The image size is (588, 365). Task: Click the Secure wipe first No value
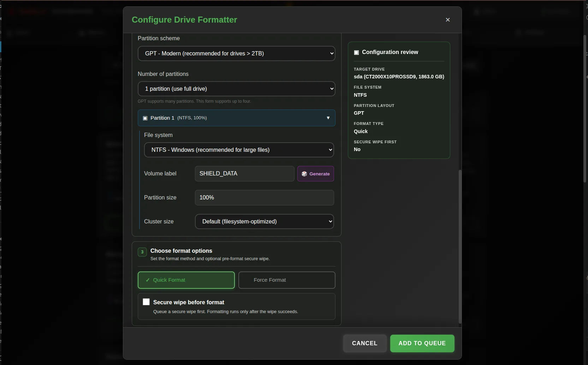(x=357, y=149)
